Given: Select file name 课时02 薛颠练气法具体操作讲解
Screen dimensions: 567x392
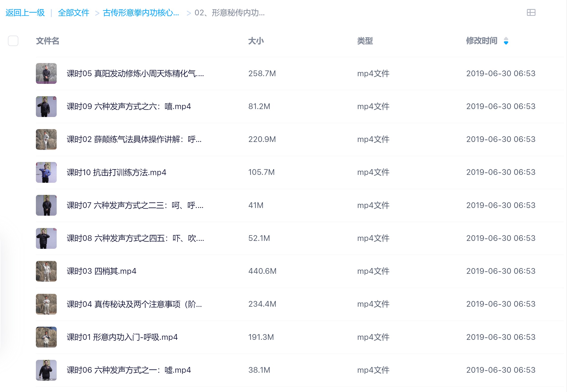Looking at the screenshot, I should point(134,139).
